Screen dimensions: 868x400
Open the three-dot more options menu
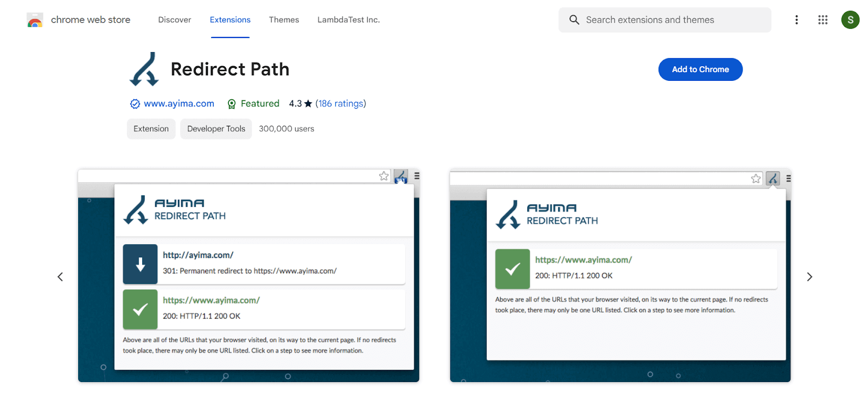click(796, 20)
